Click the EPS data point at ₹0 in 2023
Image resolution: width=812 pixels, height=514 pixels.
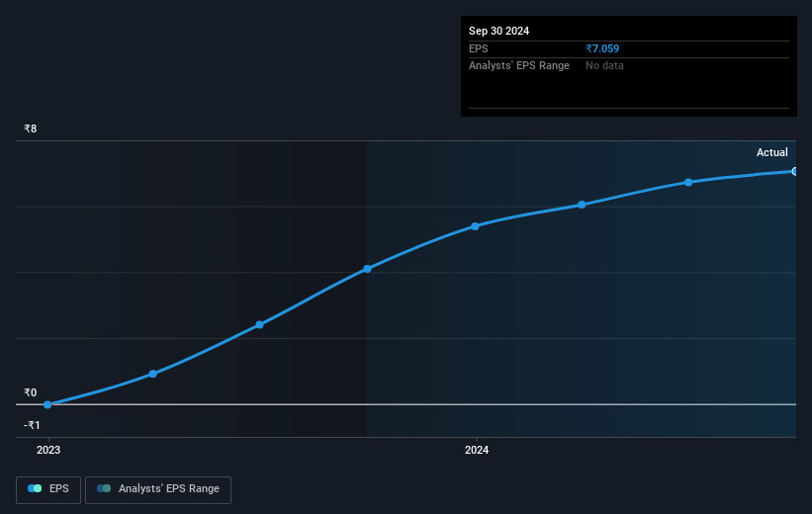(47, 405)
